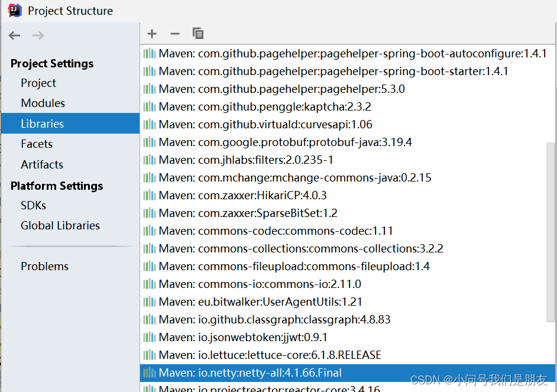Click the Remove library minus icon
Image resolution: width=557 pixels, height=392 pixels.
pos(175,34)
